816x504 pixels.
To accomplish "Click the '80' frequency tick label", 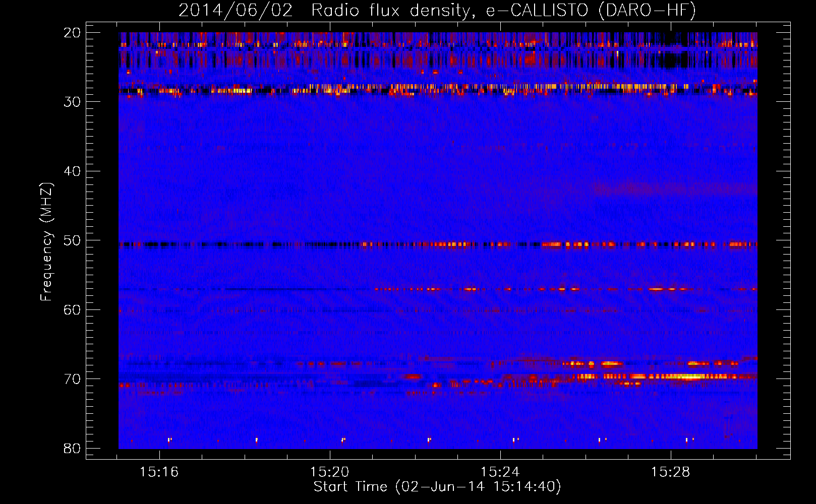I will tap(72, 449).
